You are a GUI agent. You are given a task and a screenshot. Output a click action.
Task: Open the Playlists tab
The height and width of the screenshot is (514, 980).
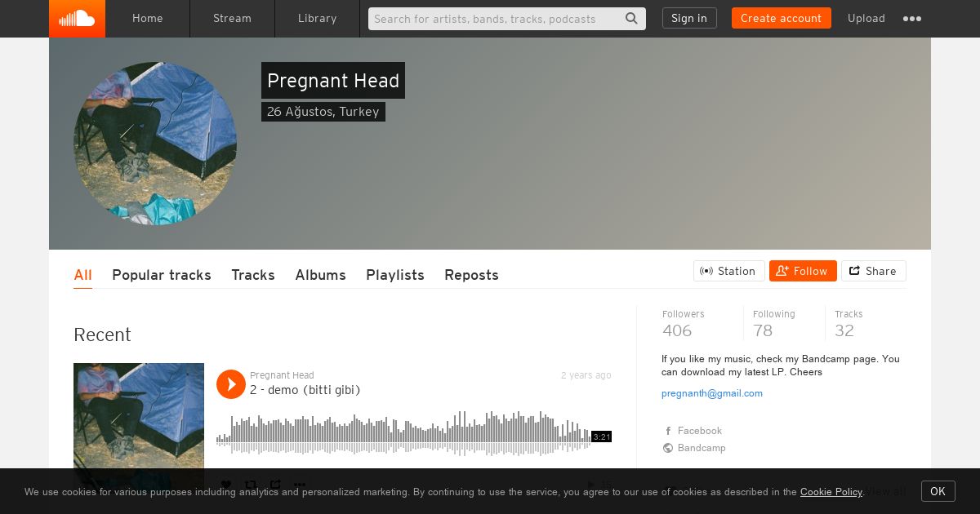tap(395, 275)
